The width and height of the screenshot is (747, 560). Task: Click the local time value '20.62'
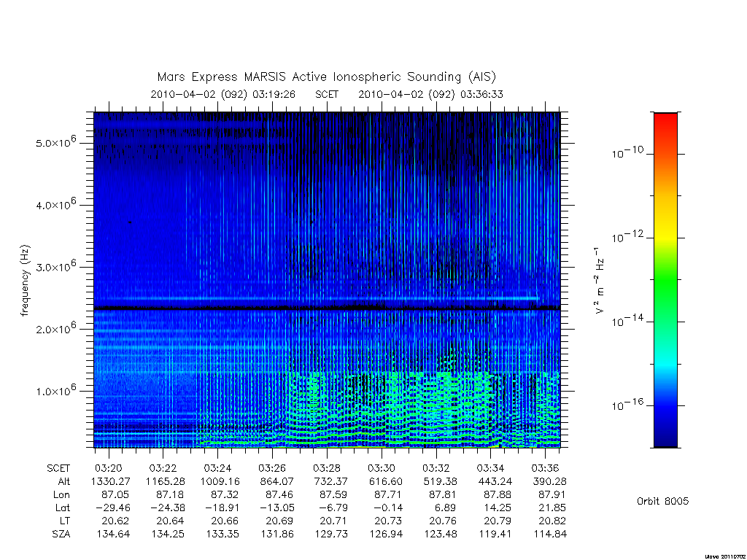pos(115,521)
